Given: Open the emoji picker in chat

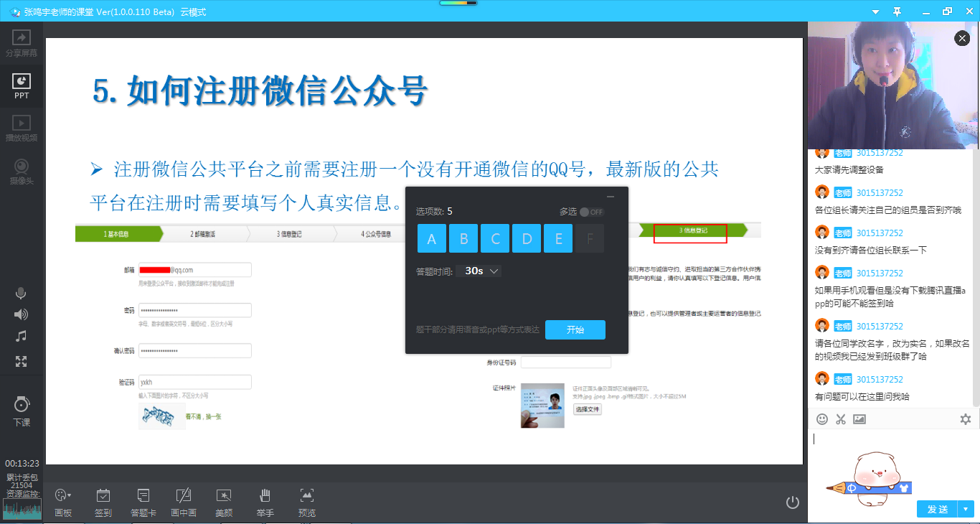Looking at the screenshot, I should tap(822, 419).
